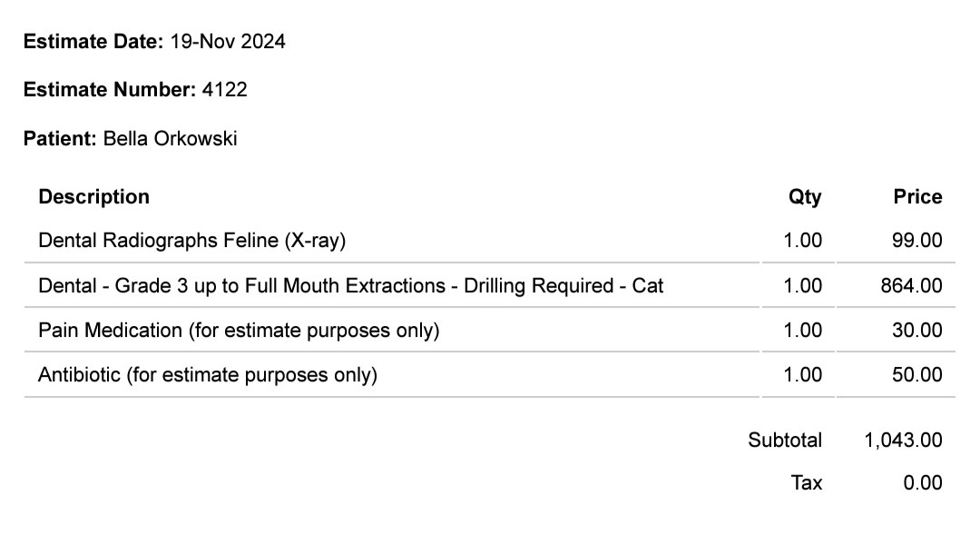This screenshot has height=554, width=980.
Task: Select the tax amount 0.00
Action: [922, 483]
